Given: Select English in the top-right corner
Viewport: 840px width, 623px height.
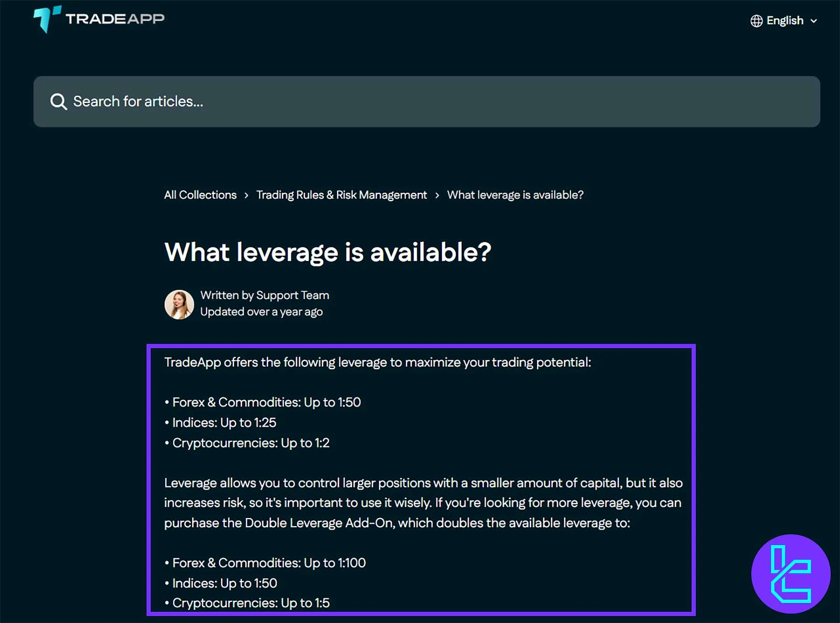Looking at the screenshot, I should click(784, 21).
